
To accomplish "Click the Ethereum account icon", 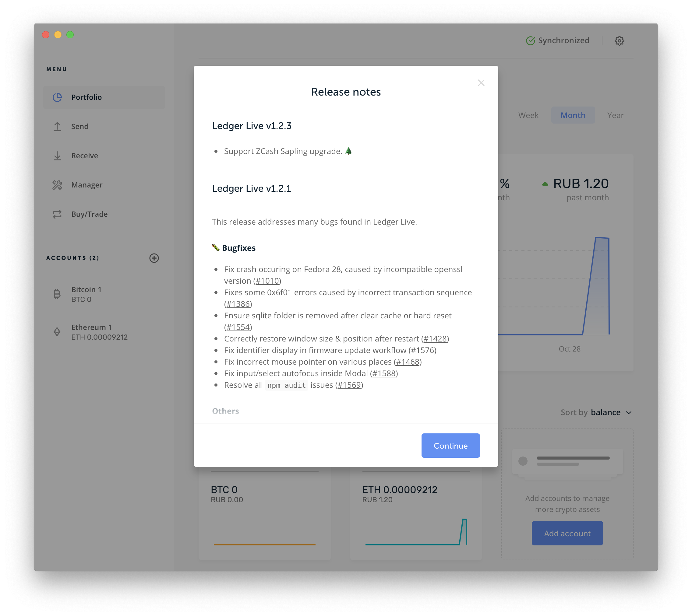I will [57, 332].
